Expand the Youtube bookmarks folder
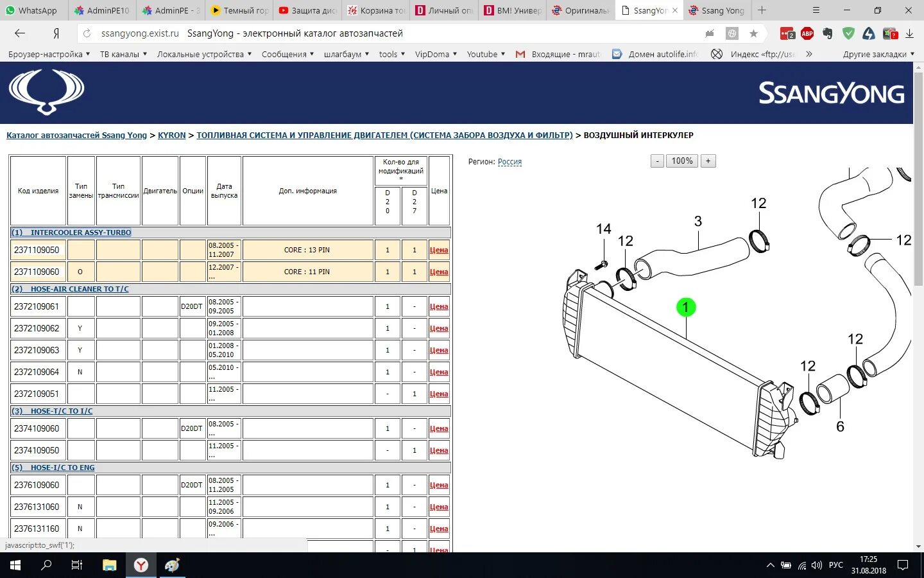This screenshot has width=924, height=578. [486, 54]
